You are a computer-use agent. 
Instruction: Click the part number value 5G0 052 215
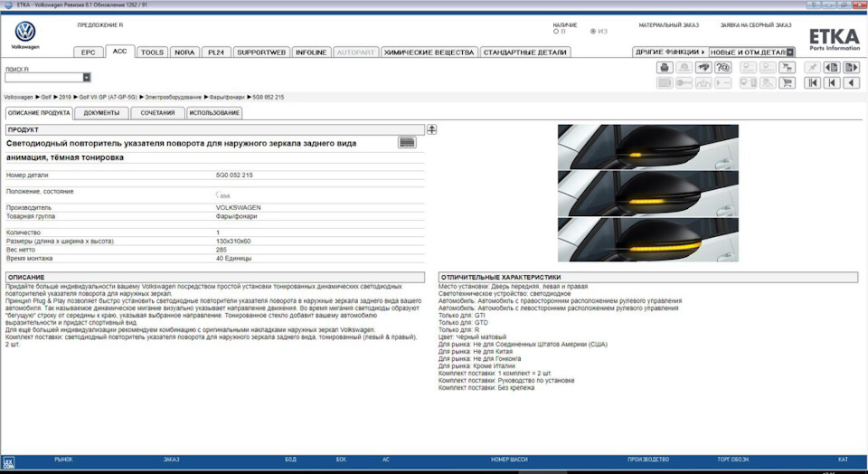[x=234, y=175]
